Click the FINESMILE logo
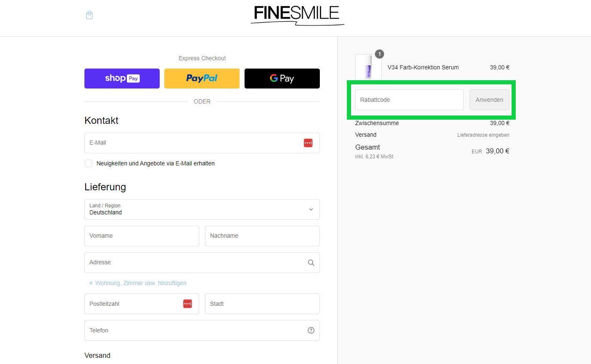Viewport: 591px width, 364px height. point(297,15)
